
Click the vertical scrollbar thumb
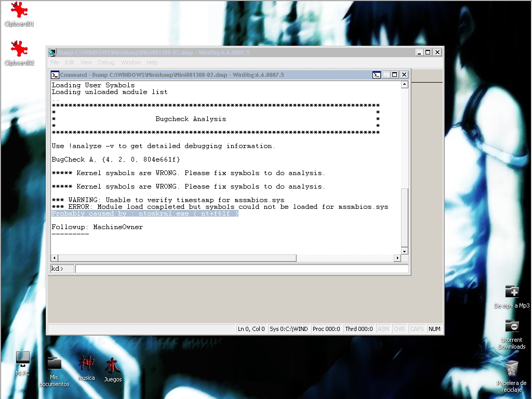pyautogui.click(x=404, y=218)
